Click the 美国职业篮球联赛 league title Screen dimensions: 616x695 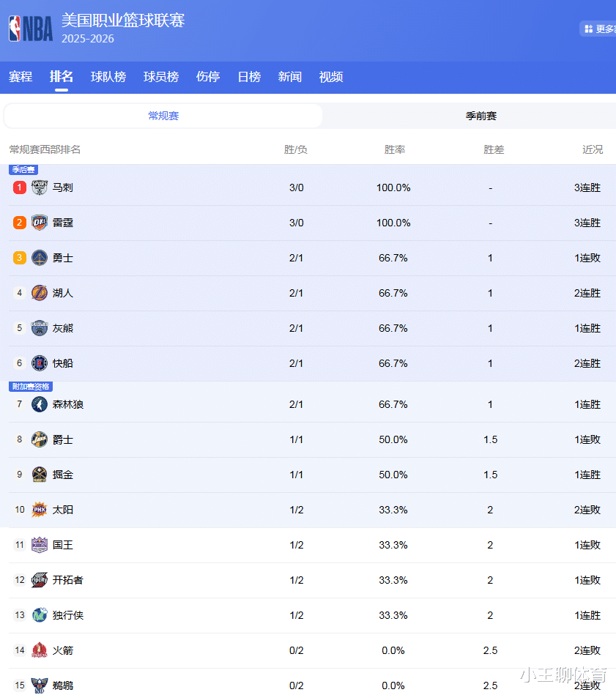(x=123, y=21)
